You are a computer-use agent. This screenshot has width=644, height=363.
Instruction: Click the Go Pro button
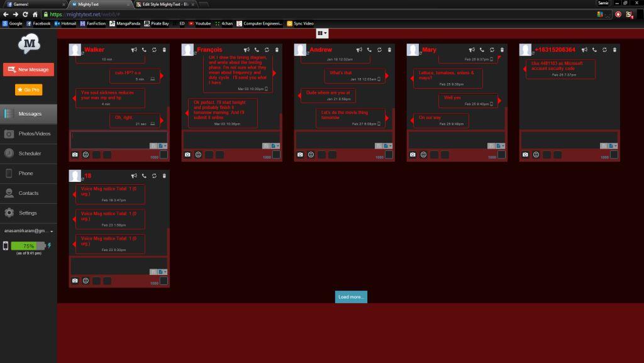point(29,89)
